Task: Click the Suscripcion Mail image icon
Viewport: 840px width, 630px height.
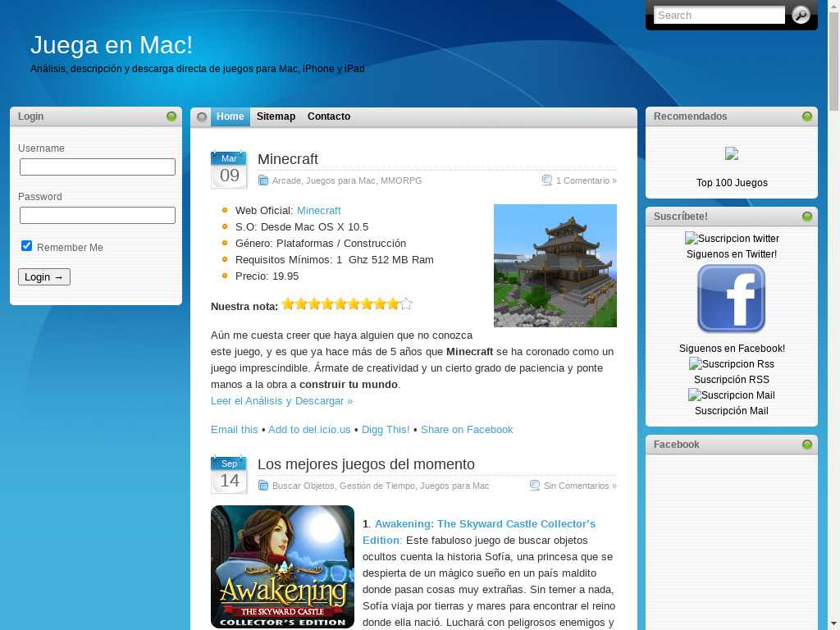Action: [x=732, y=395]
